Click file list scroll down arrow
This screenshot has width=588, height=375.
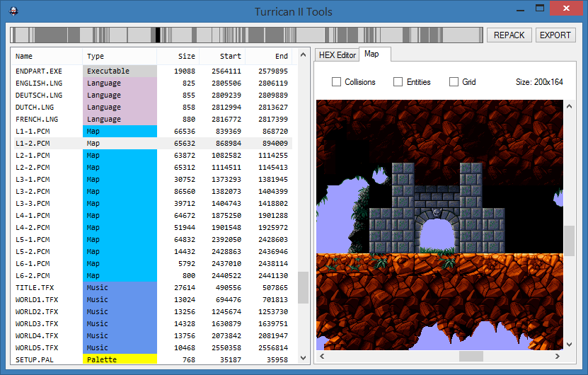[x=304, y=358]
